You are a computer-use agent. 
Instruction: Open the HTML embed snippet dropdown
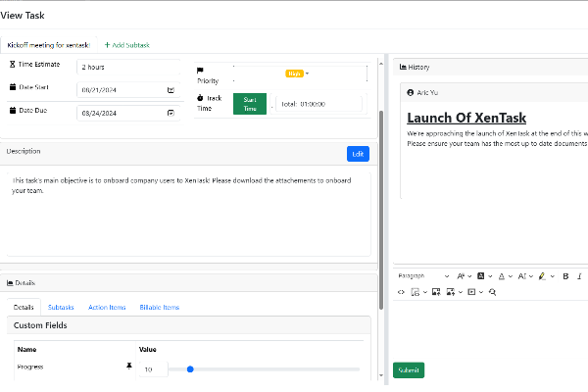pyautogui.click(x=418, y=292)
